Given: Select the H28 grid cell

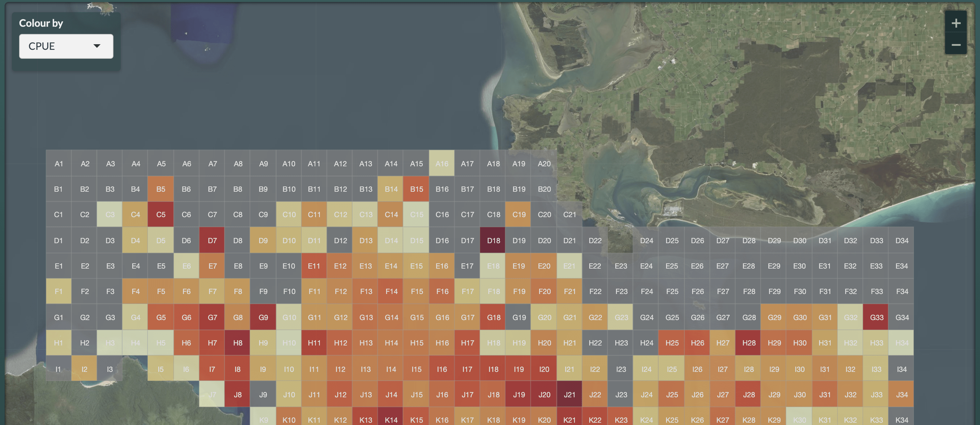Looking at the screenshot, I should (x=748, y=343).
